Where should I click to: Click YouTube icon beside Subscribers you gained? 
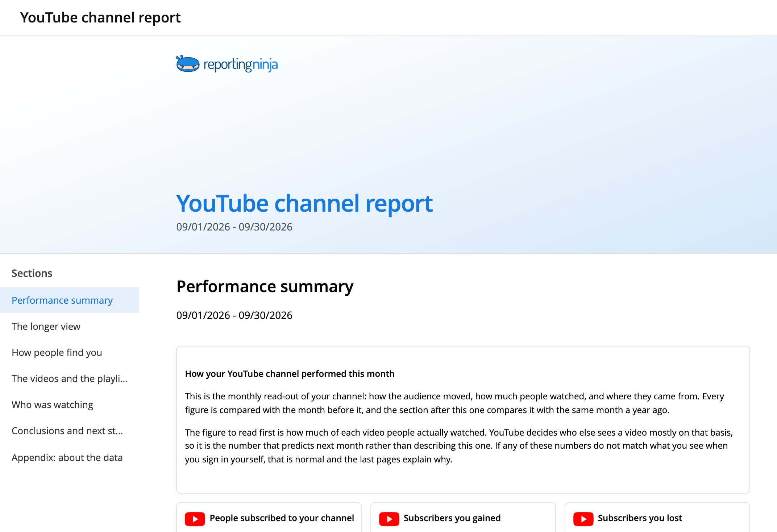point(389,519)
